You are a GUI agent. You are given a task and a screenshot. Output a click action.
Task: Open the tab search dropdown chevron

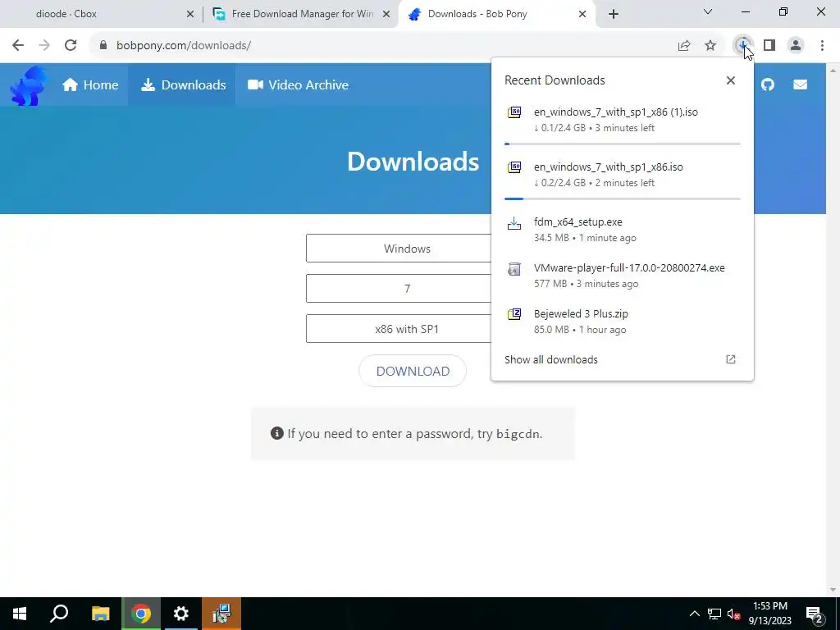(x=708, y=11)
